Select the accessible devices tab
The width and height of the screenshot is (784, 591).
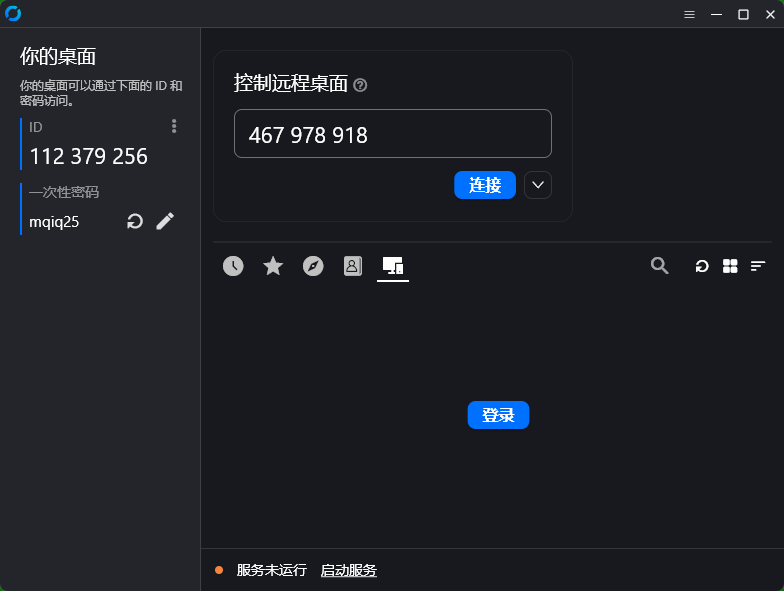[392, 266]
